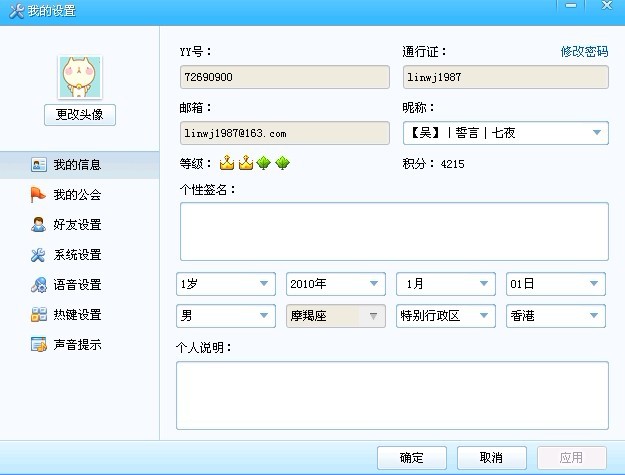This screenshot has height=475, width=625.
Task: Click the greyed 应用 button
Action: coord(572,457)
